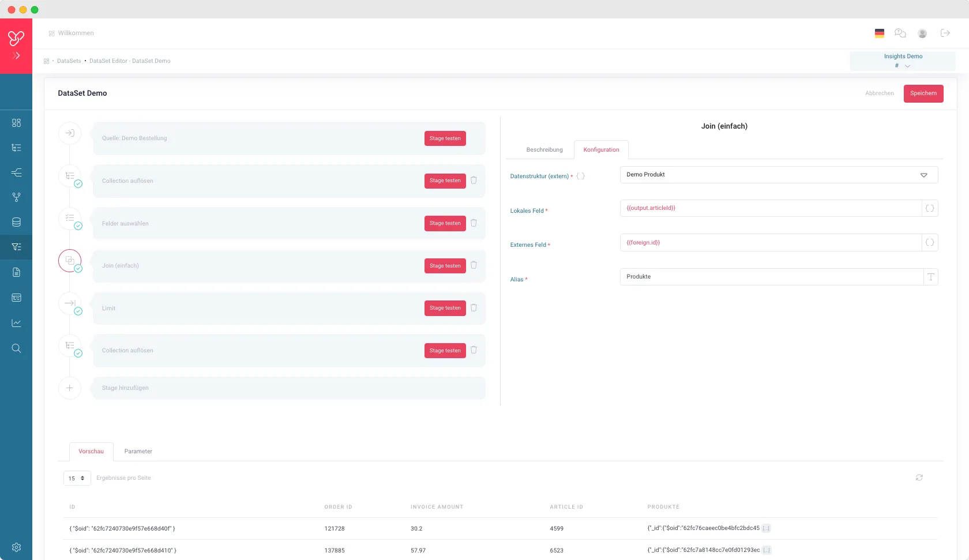Open the tree list icon in sidebar

(16, 148)
